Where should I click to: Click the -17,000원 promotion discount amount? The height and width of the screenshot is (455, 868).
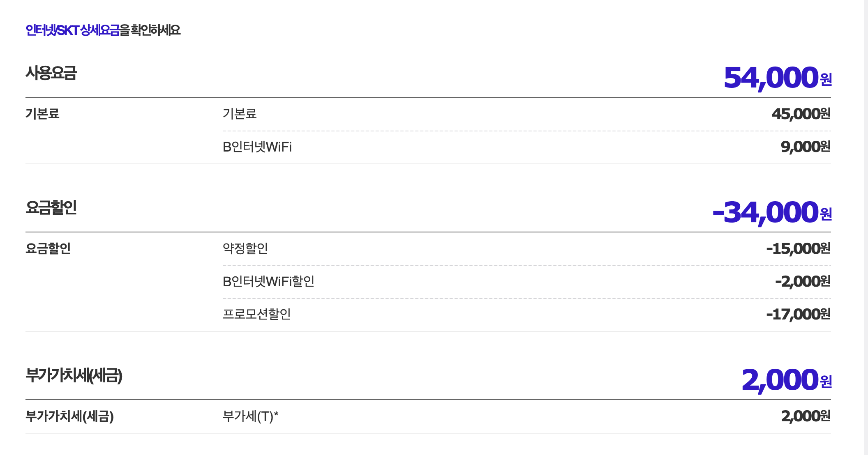[x=798, y=314]
